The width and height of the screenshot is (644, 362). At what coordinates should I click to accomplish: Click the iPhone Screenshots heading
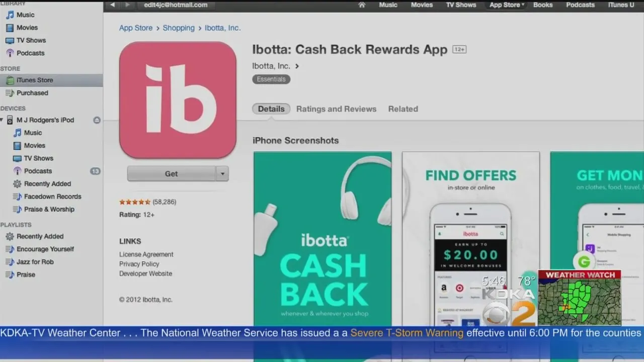click(x=296, y=141)
